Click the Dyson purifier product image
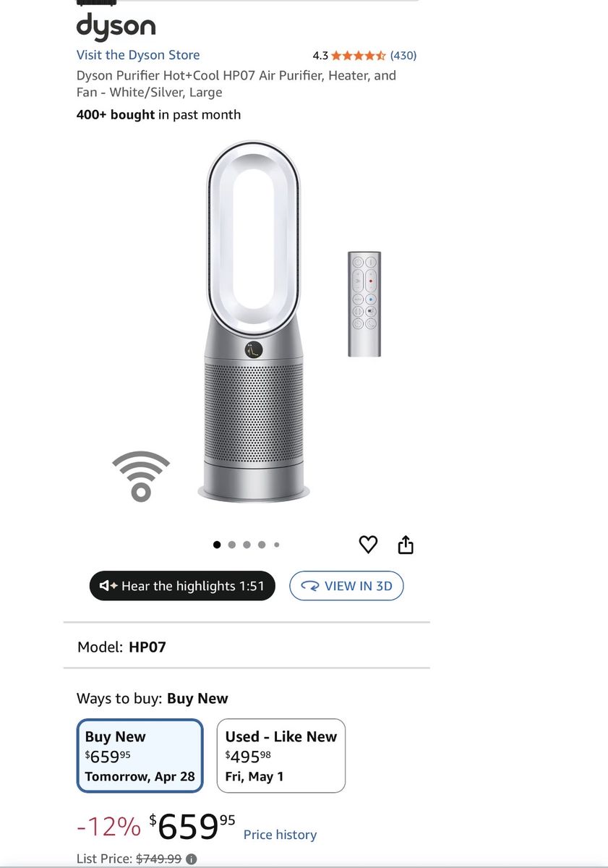608x868 pixels. 254,320
